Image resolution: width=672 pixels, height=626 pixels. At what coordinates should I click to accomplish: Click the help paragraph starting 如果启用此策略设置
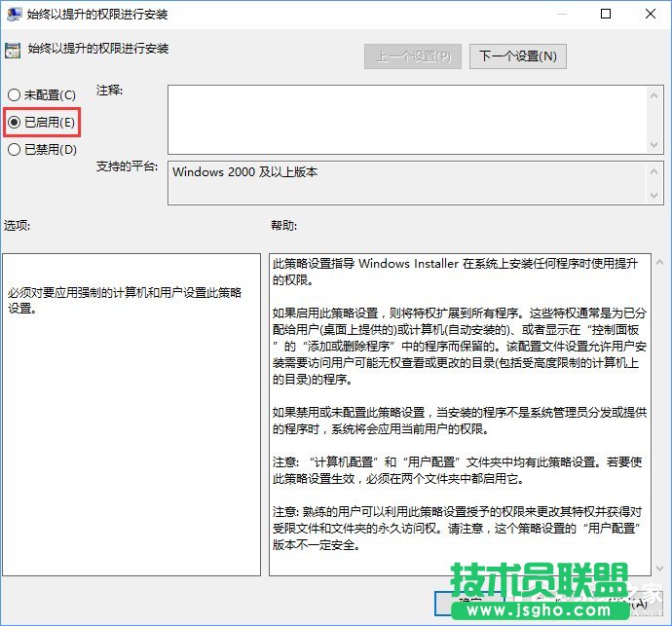tap(460, 347)
